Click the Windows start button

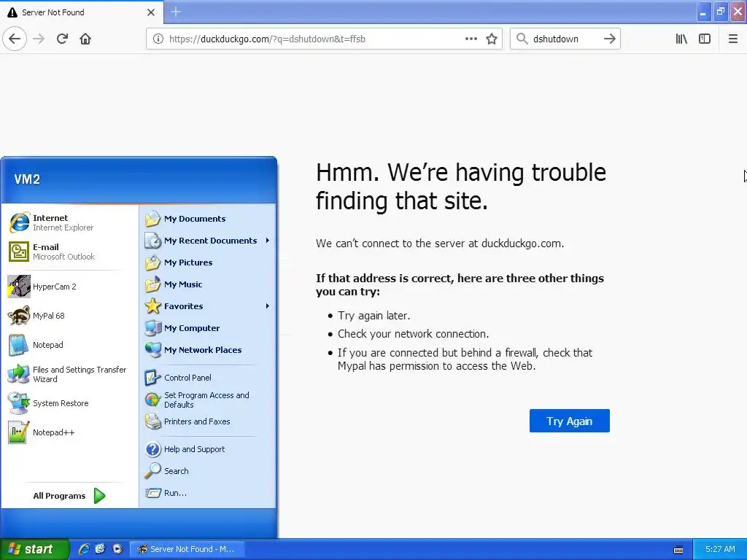(34, 549)
